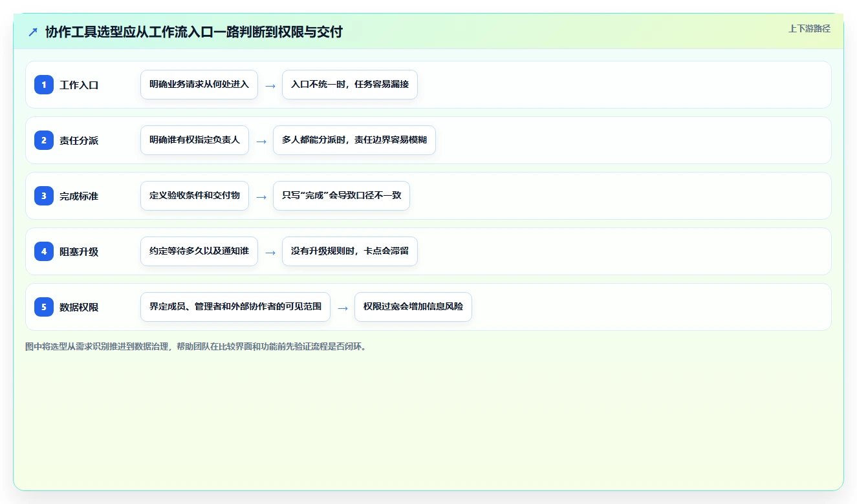Click the 明确业务请求从何处进入 box

(x=199, y=85)
